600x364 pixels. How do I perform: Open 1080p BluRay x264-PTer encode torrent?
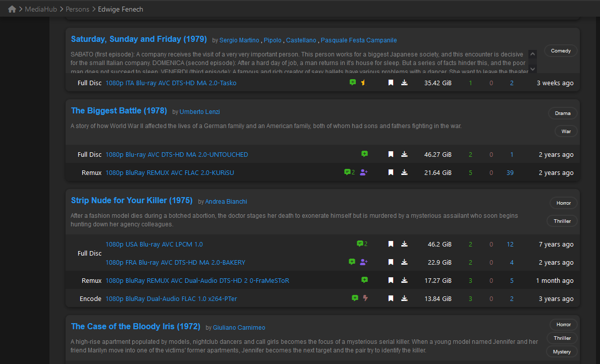171,299
